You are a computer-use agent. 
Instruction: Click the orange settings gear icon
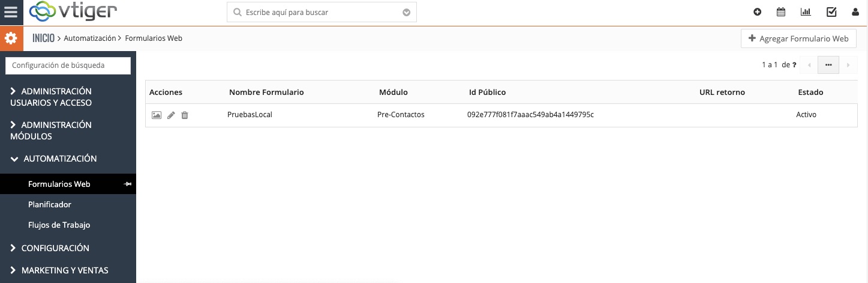(x=11, y=38)
